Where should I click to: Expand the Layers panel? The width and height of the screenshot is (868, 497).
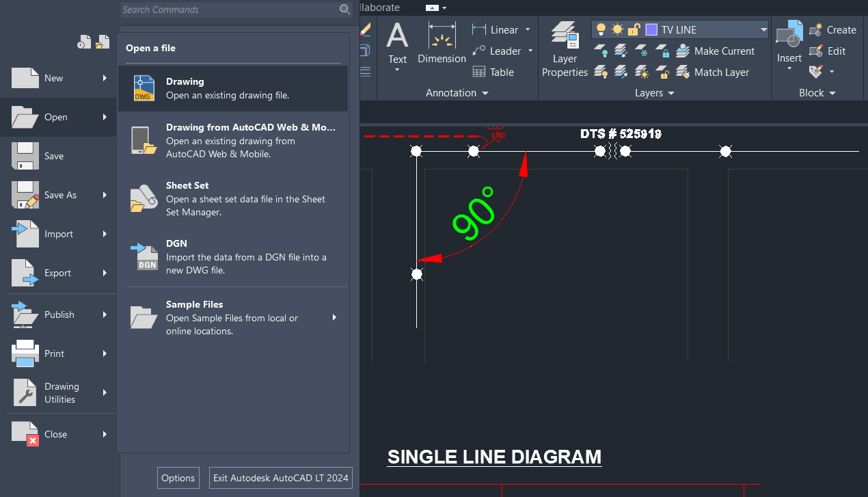pos(654,93)
